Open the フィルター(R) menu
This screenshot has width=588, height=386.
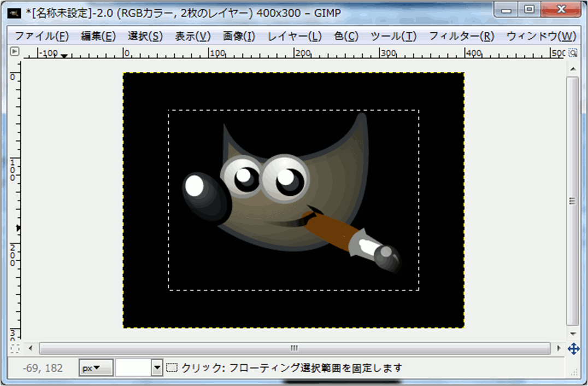point(461,37)
